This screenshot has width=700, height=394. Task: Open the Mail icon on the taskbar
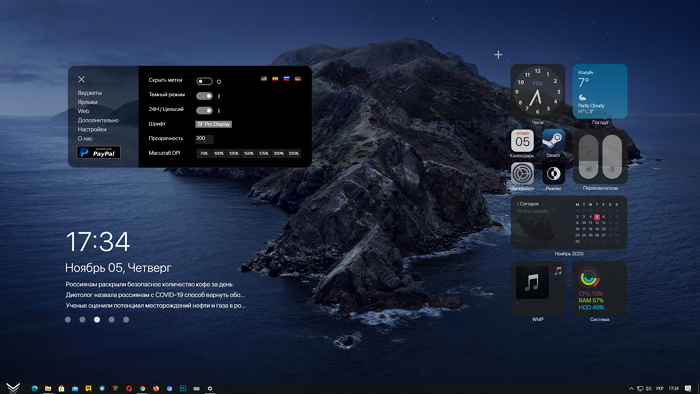[x=75, y=389]
